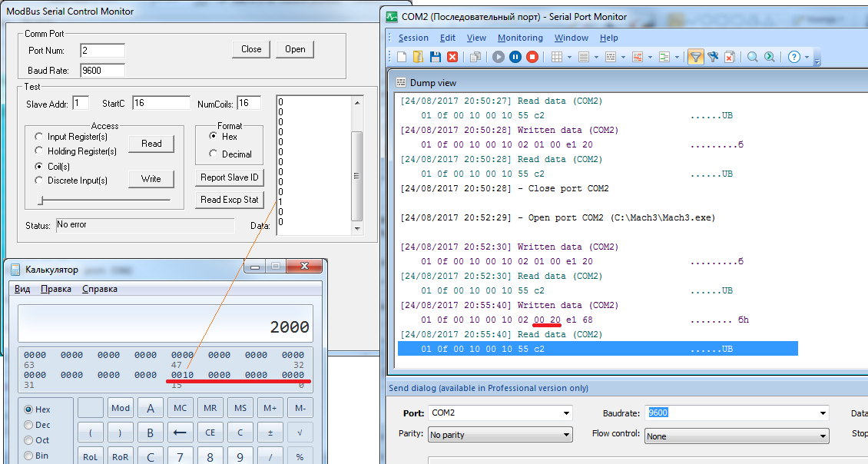Select Hex mode in Calculator

coord(28,409)
